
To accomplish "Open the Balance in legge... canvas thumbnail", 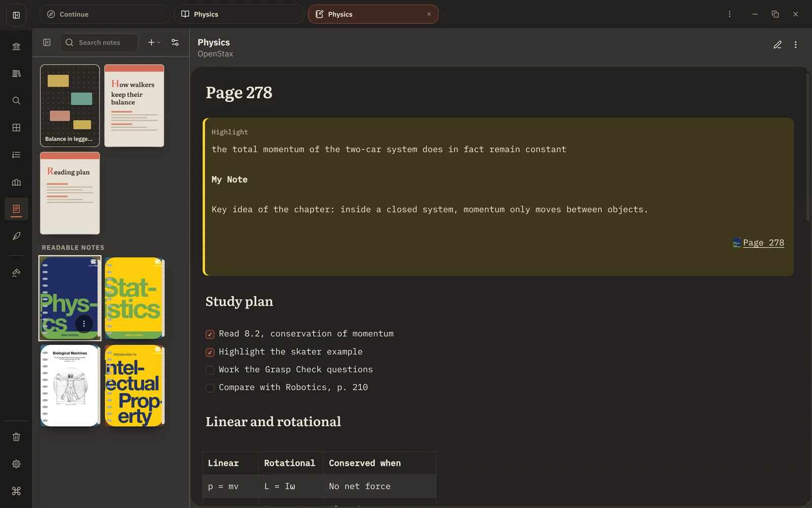I will (70, 106).
